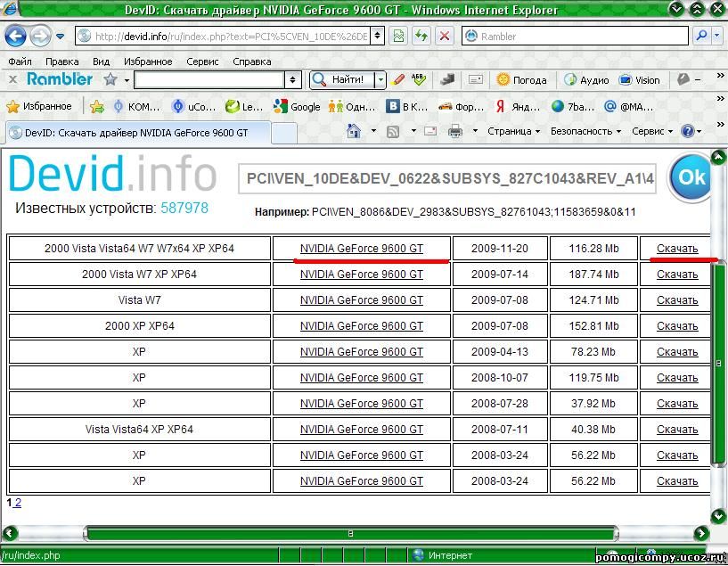Screen dimensions: 728x566
Task: Expand the dropdown arrow next to the printer icon
Action: click(x=475, y=131)
